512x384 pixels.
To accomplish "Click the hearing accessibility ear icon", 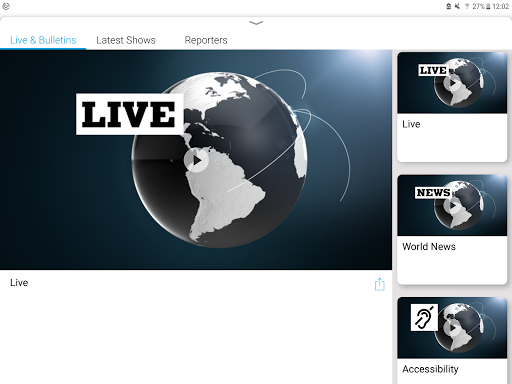I will (424, 317).
